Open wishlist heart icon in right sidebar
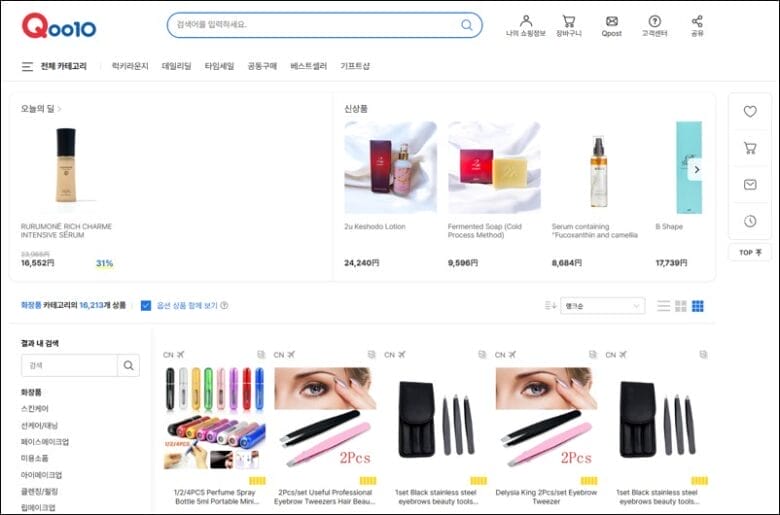This screenshot has height=515, width=780. click(x=749, y=112)
